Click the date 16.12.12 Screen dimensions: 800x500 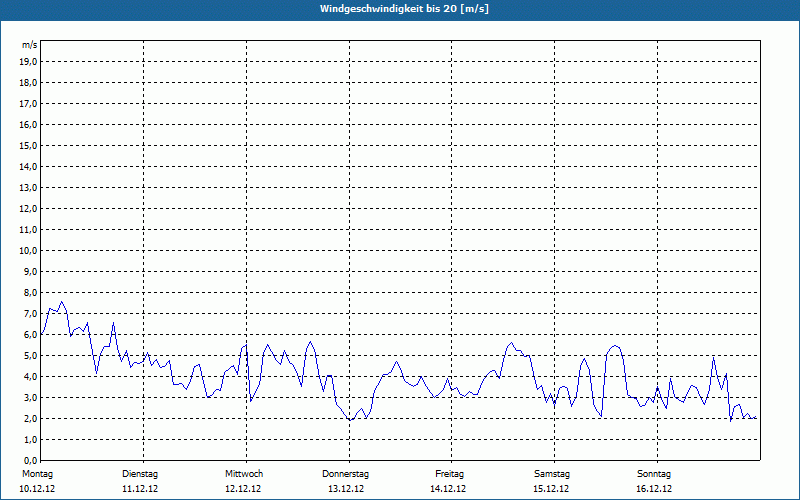[654, 489]
